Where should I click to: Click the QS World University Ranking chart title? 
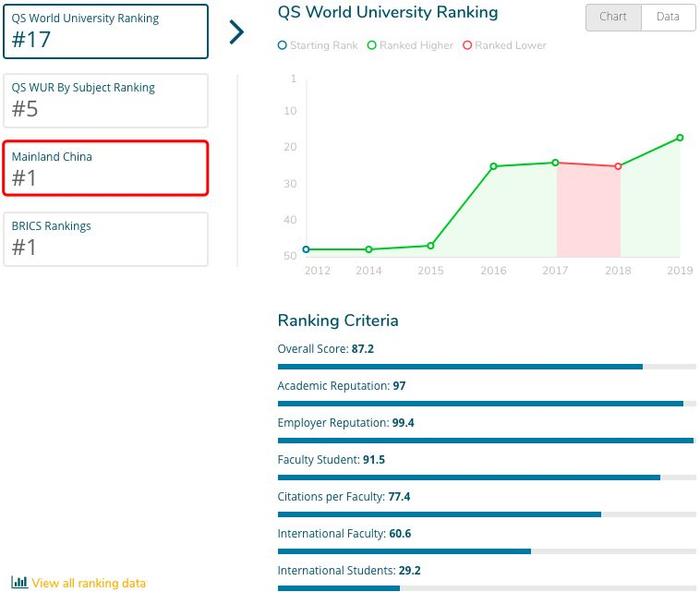click(388, 13)
